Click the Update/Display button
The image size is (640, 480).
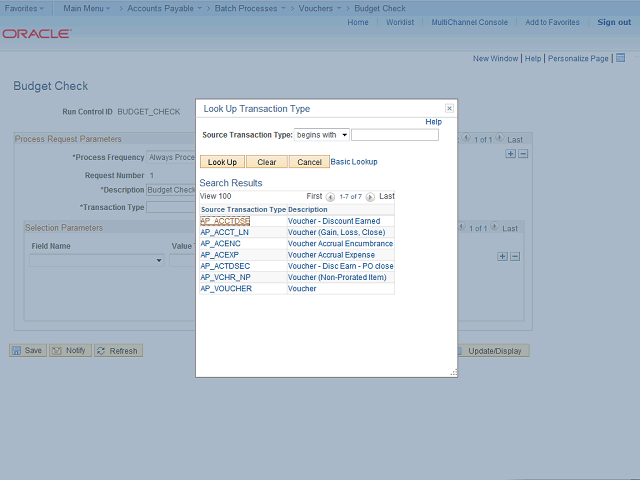pyautogui.click(x=493, y=351)
